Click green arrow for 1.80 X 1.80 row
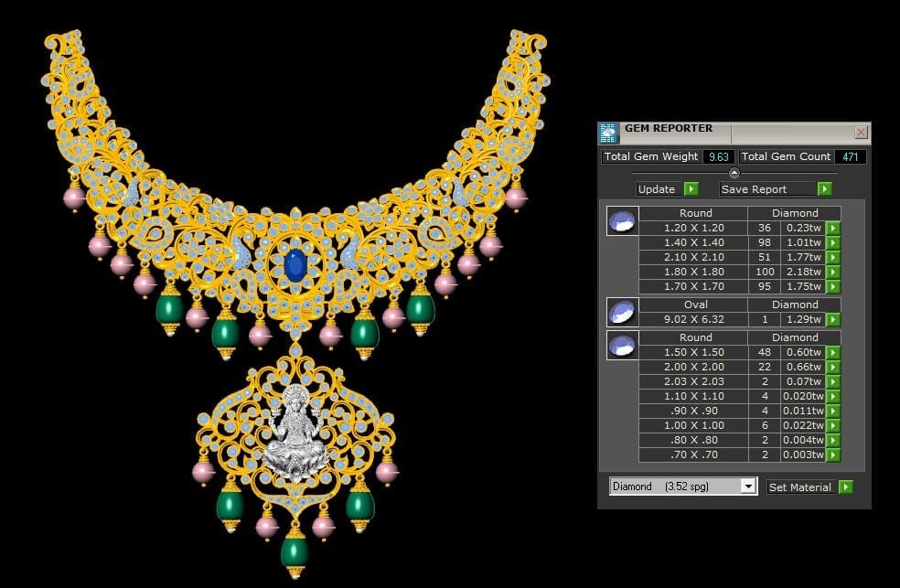 point(833,273)
